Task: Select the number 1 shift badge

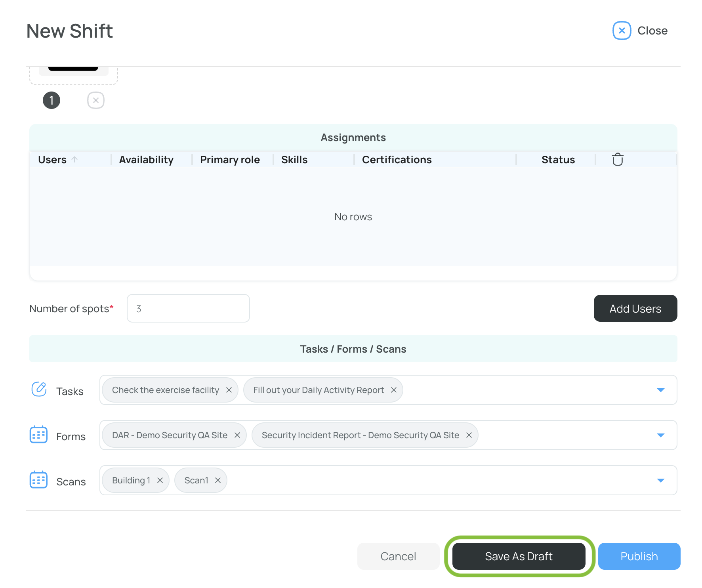Action: pos(52,100)
